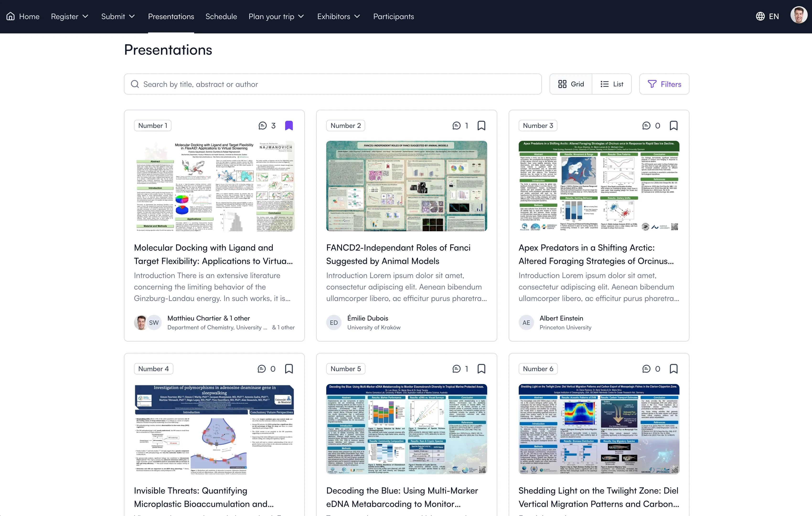View Decoding the Blue poster thumbnail
This screenshot has width=812, height=516.
(x=406, y=429)
